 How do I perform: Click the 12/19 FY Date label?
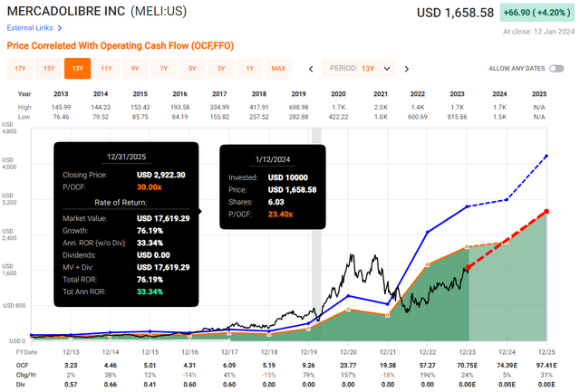(x=308, y=352)
